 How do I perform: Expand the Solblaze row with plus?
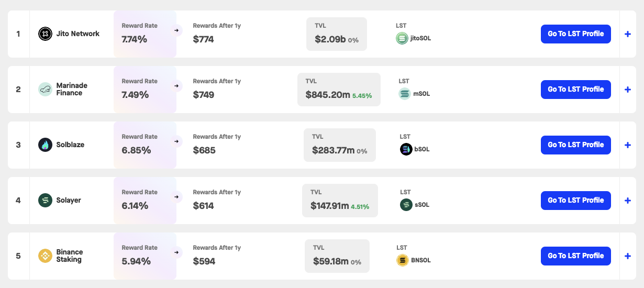coord(628,145)
